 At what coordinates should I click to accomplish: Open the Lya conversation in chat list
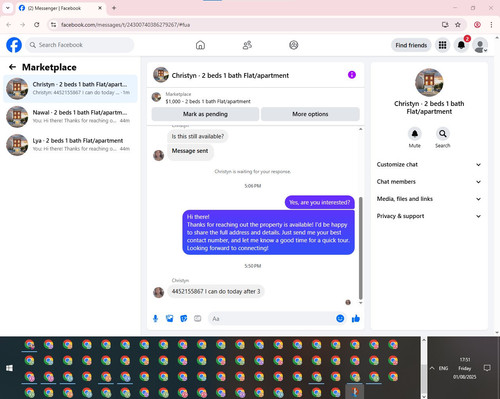pos(70,145)
